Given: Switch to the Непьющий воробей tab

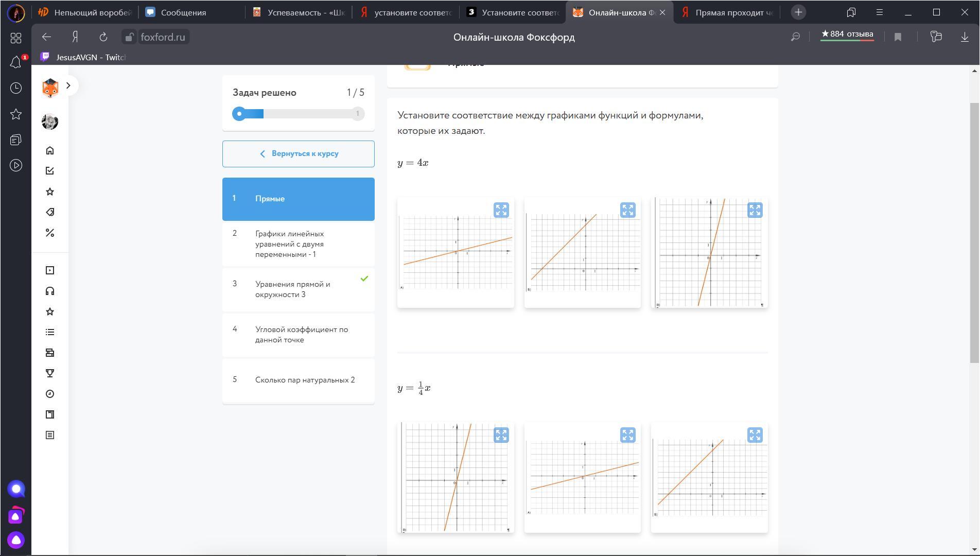Looking at the screenshot, I should click(85, 12).
